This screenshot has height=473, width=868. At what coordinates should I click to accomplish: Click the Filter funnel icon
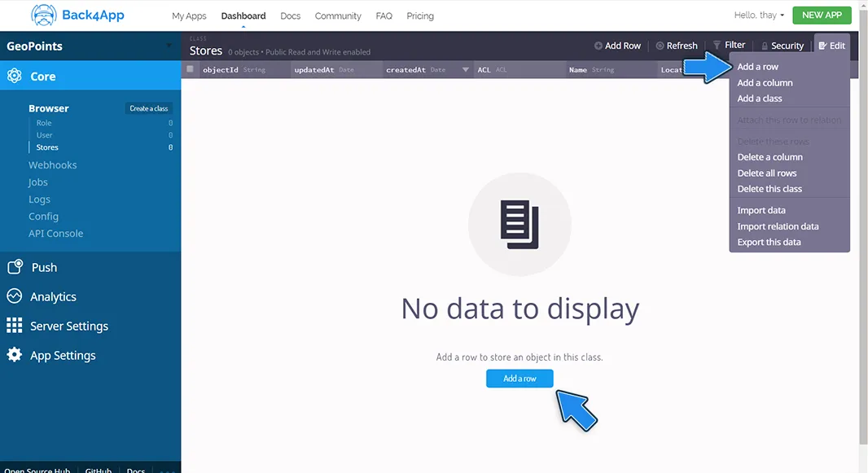717,45
